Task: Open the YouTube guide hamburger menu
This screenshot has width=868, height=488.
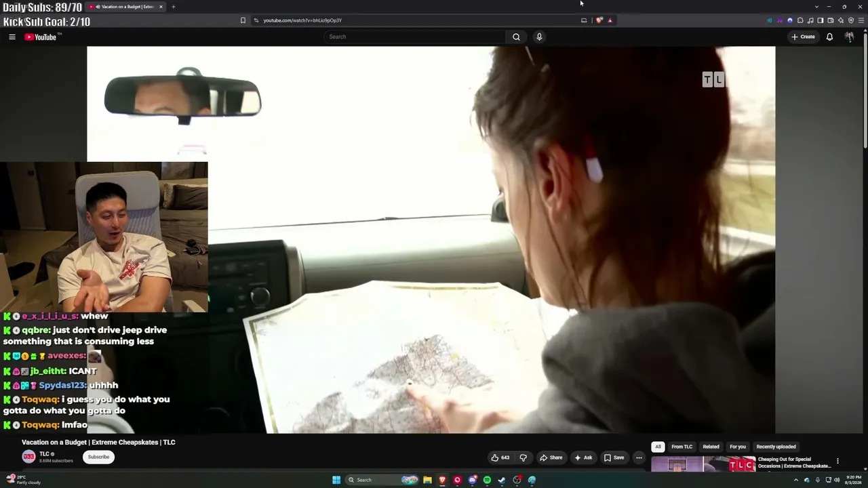Action: tap(12, 37)
